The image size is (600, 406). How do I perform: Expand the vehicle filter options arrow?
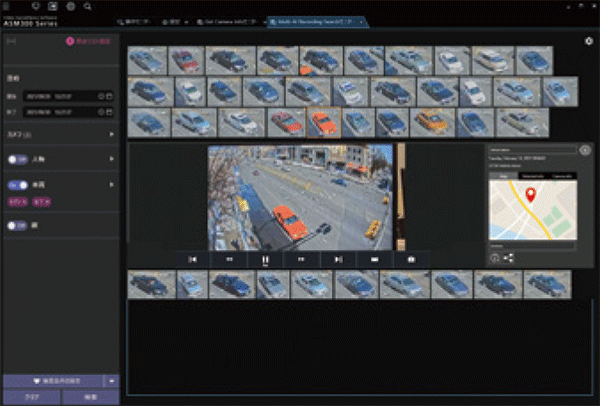click(111, 185)
